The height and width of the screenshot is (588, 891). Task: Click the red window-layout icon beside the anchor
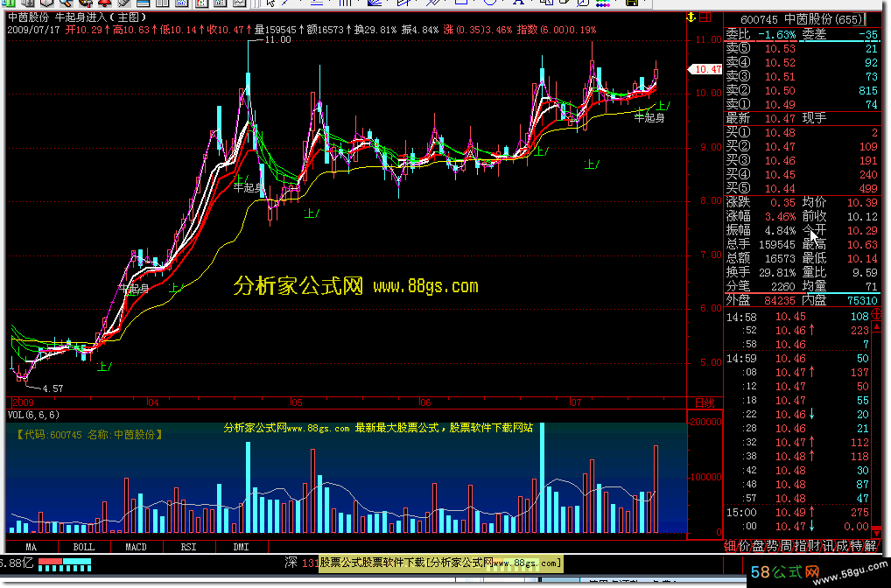coord(705,17)
